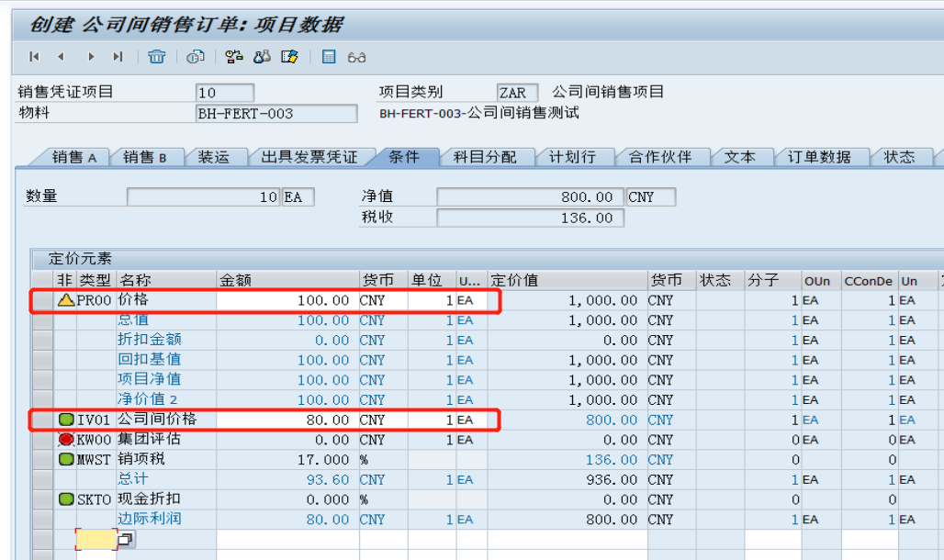Select the 总计 row via row selector
Screen dimensions: 944x560
[42, 479]
